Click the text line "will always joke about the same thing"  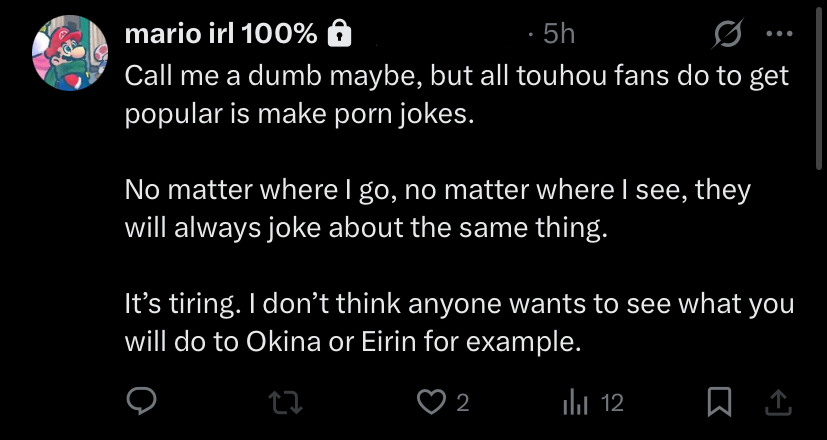coord(365,227)
